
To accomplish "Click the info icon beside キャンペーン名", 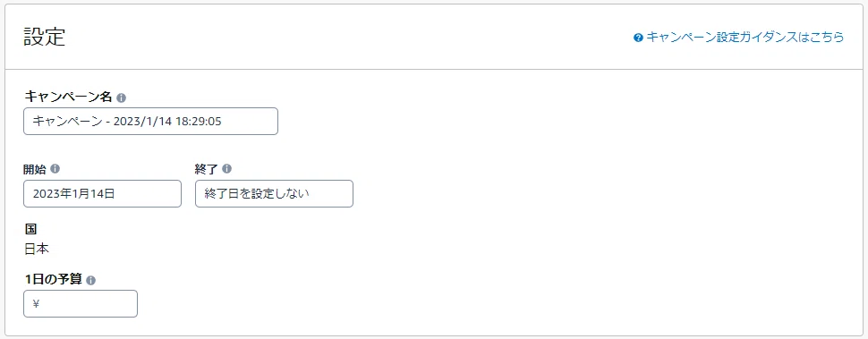I will 121,97.
